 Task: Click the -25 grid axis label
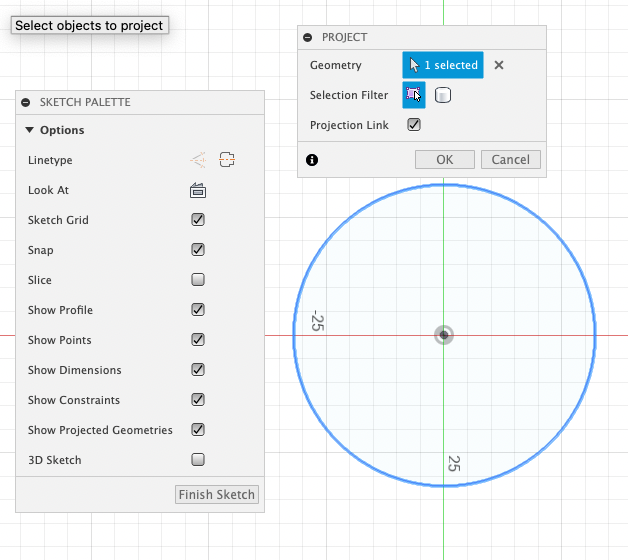[317, 320]
